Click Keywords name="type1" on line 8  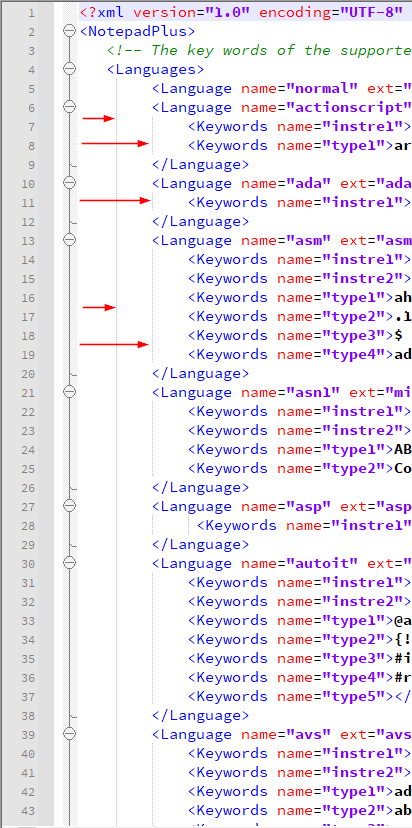click(x=291, y=146)
